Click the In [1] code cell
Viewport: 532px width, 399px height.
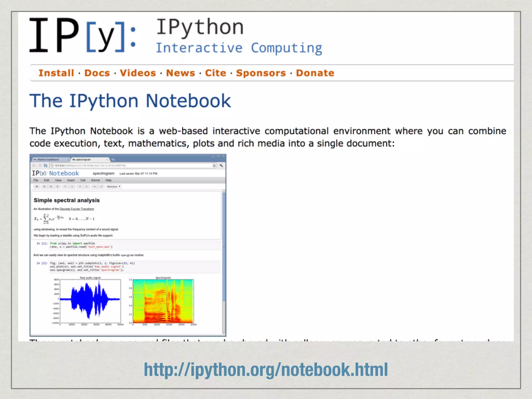135,245
